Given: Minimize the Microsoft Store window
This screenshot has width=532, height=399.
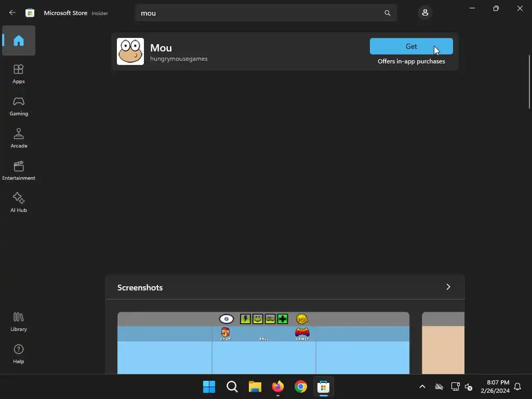Looking at the screenshot, I should point(472,8).
